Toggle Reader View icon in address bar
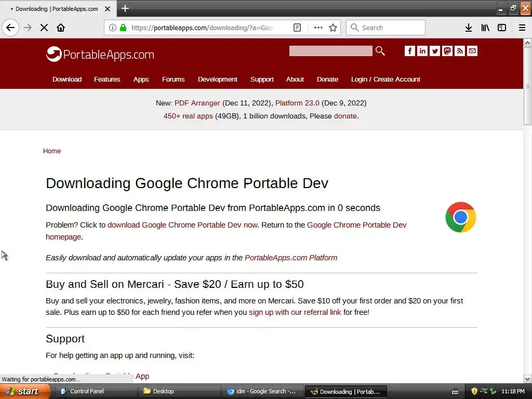 point(297,28)
